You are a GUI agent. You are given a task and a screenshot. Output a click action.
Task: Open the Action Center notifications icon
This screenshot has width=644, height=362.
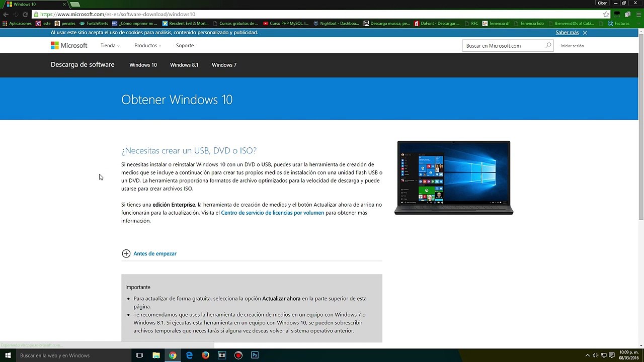click(x=612, y=355)
